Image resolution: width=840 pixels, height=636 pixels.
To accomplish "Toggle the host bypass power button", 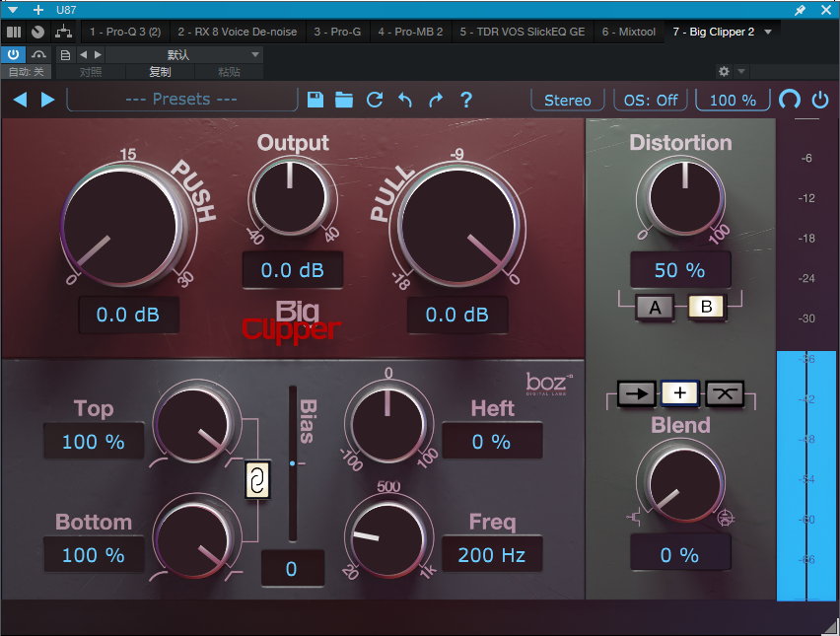I will pos(13,54).
